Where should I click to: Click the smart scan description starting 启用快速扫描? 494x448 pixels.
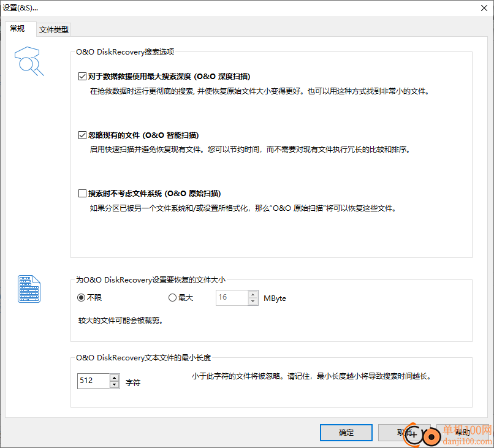coord(251,150)
